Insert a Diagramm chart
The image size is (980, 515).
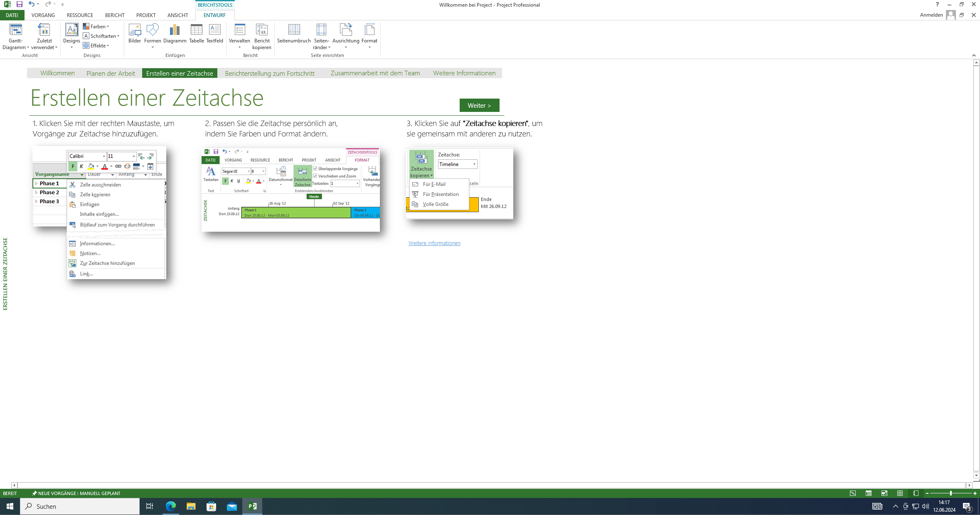click(x=175, y=34)
